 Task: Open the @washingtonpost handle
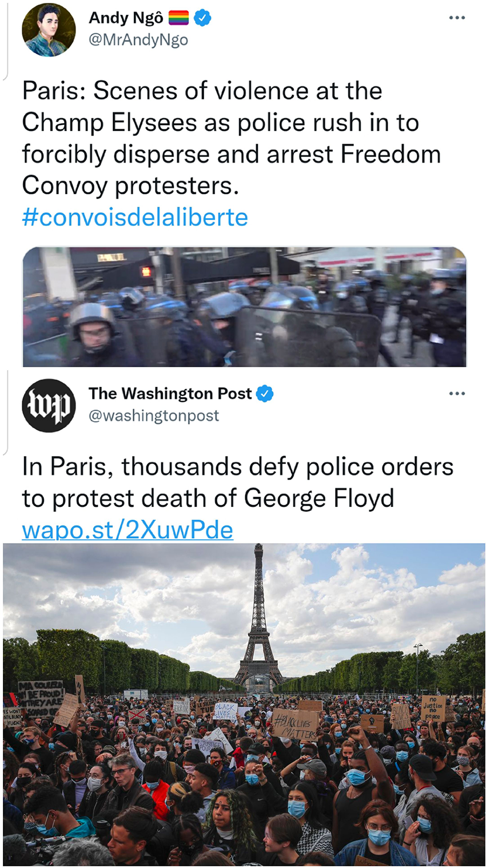coord(154,415)
